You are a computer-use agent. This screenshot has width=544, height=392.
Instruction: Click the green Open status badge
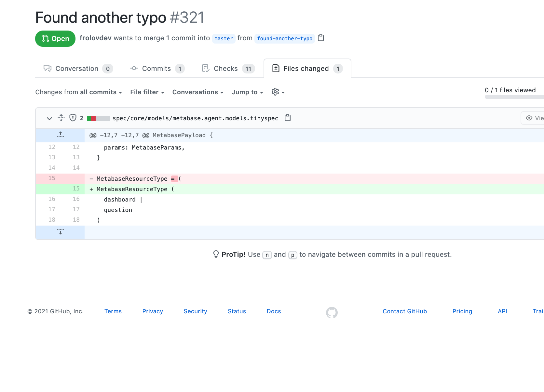click(x=55, y=39)
